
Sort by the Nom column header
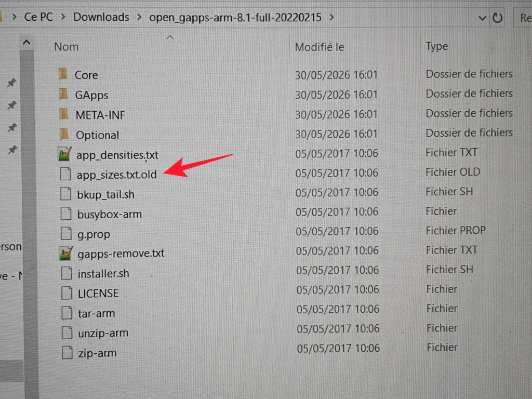[x=66, y=47]
